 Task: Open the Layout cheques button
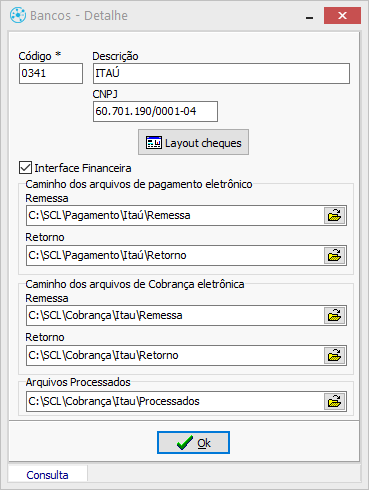point(193,142)
